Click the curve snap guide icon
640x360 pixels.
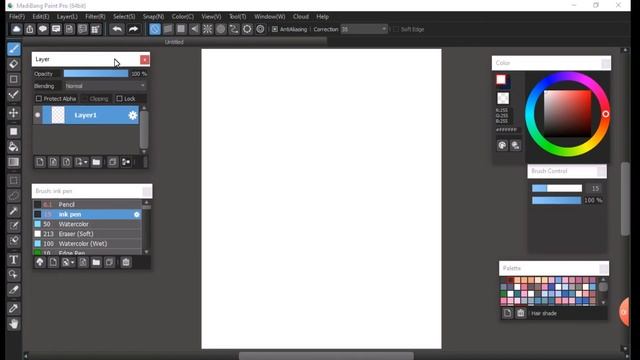pyautogui.click(x=234, y=29)
